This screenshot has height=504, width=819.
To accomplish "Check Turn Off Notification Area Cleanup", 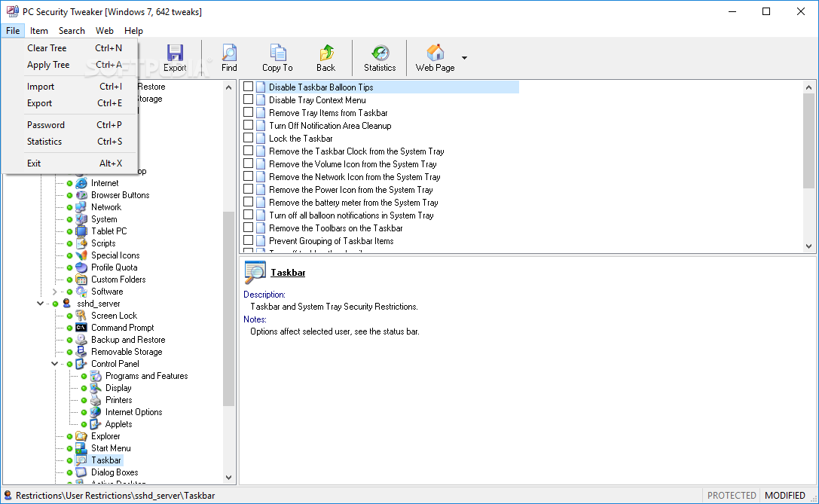I will pyautogui.click(x=249, y=125).
